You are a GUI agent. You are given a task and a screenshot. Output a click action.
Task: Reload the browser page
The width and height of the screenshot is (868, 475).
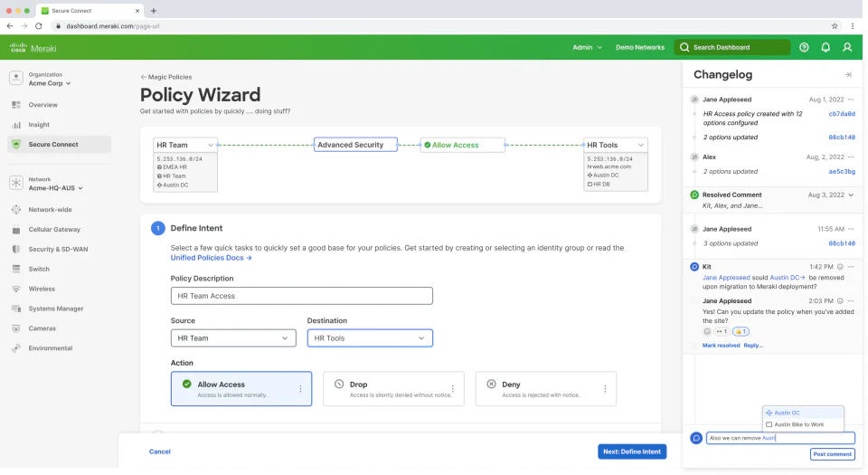[39, 26]
